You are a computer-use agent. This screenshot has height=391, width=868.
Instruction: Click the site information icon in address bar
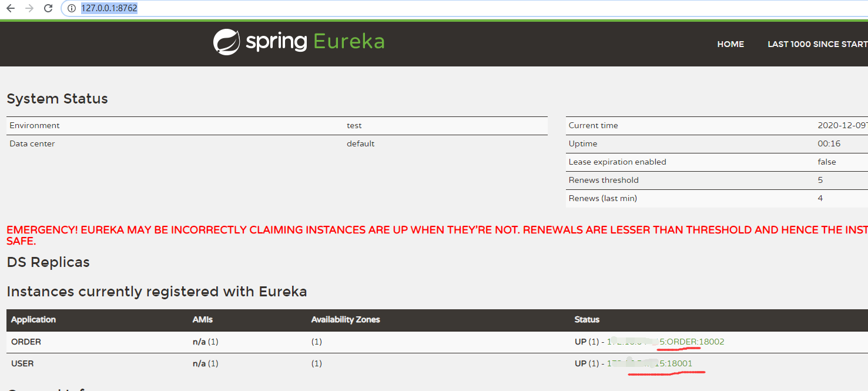(72, 9)
